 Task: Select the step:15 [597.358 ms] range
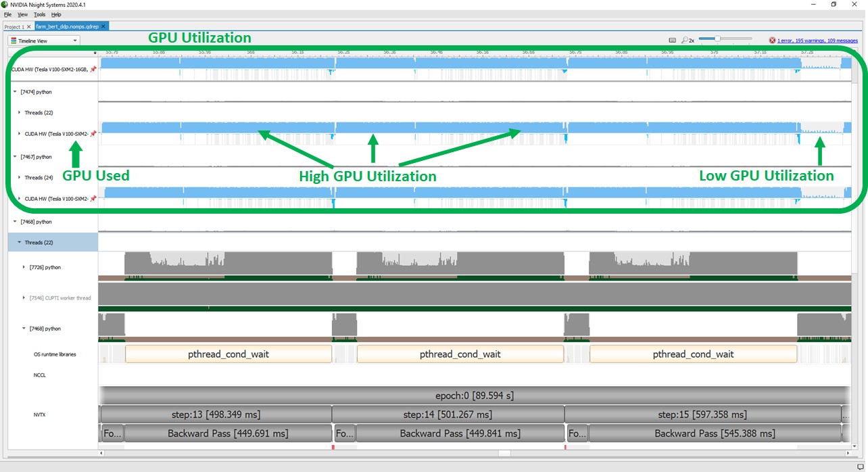tap(702, 415)
